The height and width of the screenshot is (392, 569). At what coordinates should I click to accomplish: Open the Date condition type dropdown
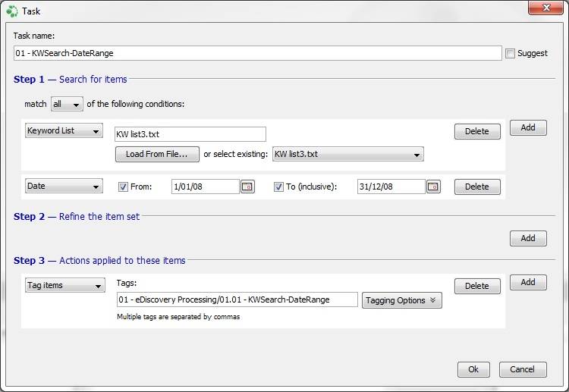pyautogui.click(x=64, y=186)
